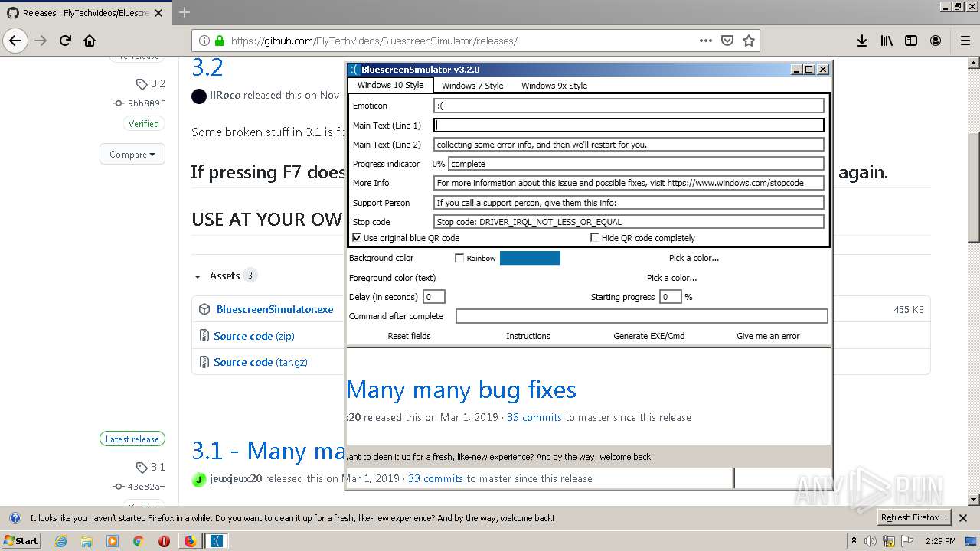Bookmark this page with star icon
The width and height of the screenshot is (980, 551).
point(749,41)
